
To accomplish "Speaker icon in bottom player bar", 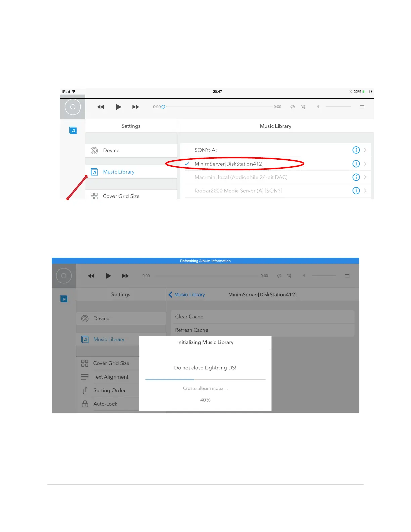I will (x=304, y=276).
